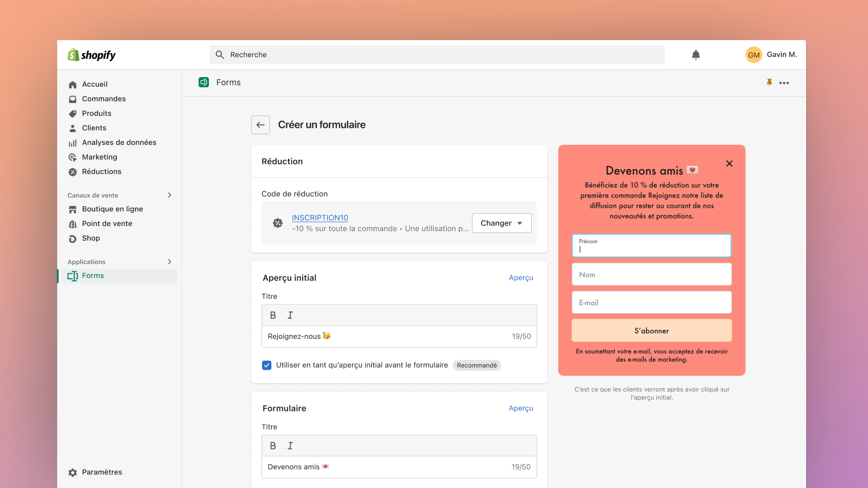Focus the E-mail input field
868x488 pixels.
tap(652, 303)
